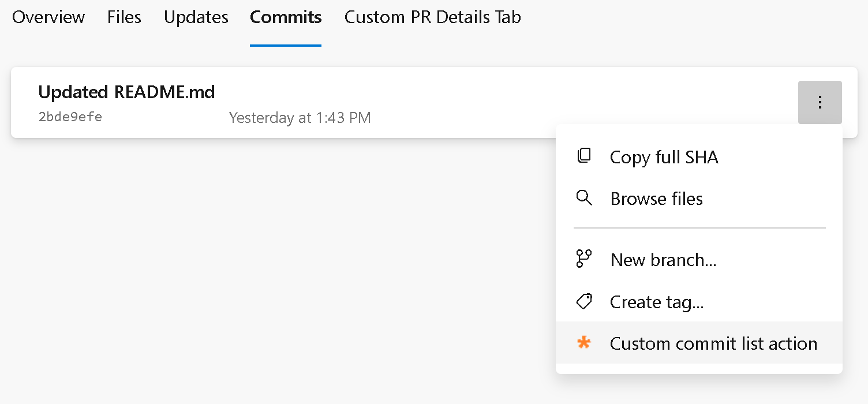Click the magnifier icon next to Browse files
The height and width of the screenshot is (404, 868).
coord(584,198)
